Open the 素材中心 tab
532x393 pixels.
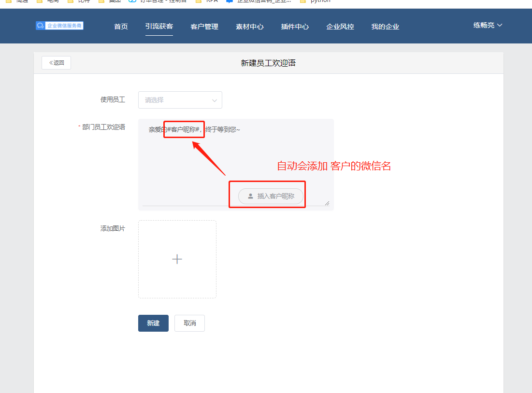(x=249, y=27)
